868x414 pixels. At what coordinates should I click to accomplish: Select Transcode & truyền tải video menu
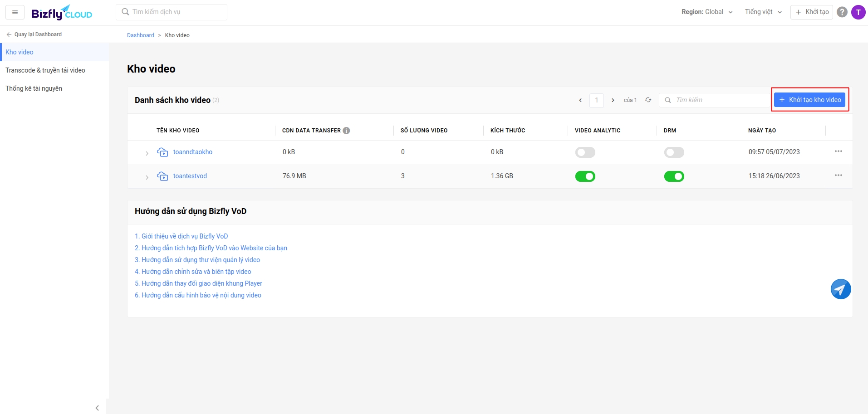click(x=45, y=70)
